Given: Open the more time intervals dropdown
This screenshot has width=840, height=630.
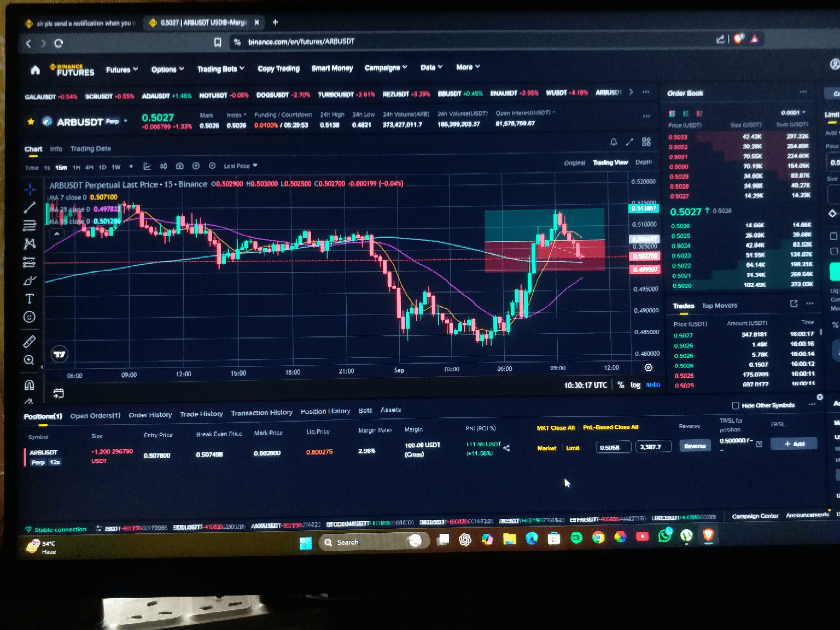Looking at the screenshot, I should (x=131, y=166).
